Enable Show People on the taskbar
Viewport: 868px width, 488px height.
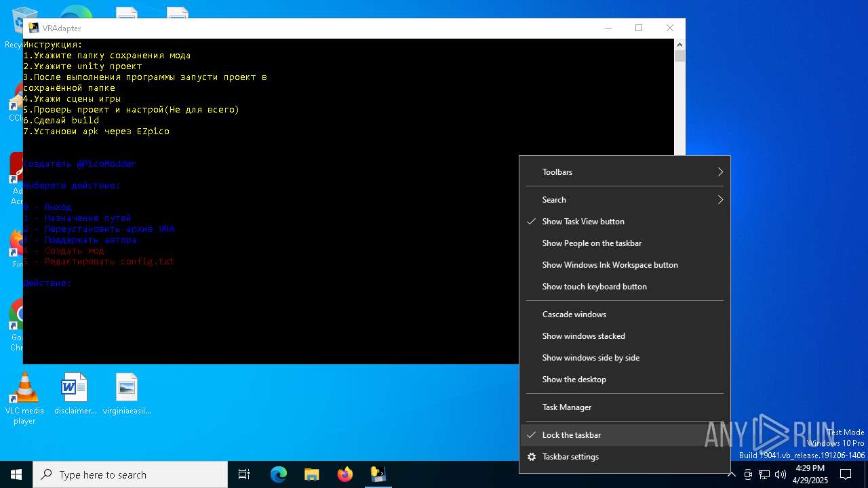625,243
